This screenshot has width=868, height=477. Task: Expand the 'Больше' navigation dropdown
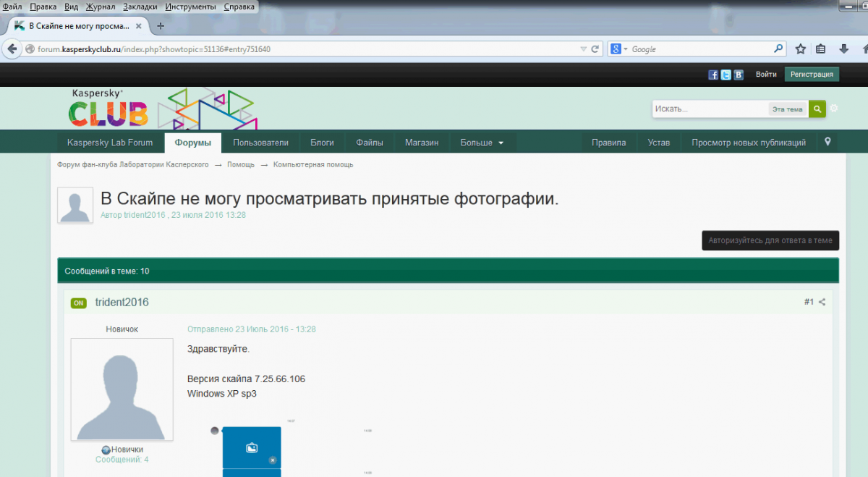482,143
